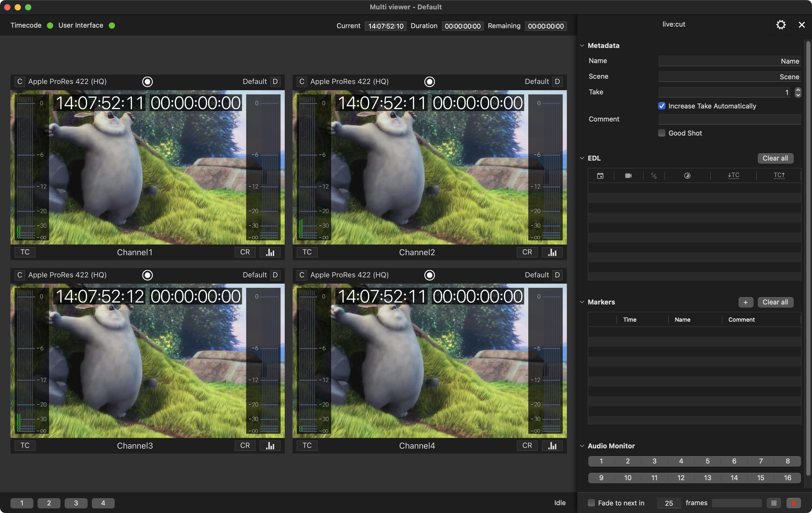
Task: Click the C button on Channel1 header
Action: coord(20,82)
